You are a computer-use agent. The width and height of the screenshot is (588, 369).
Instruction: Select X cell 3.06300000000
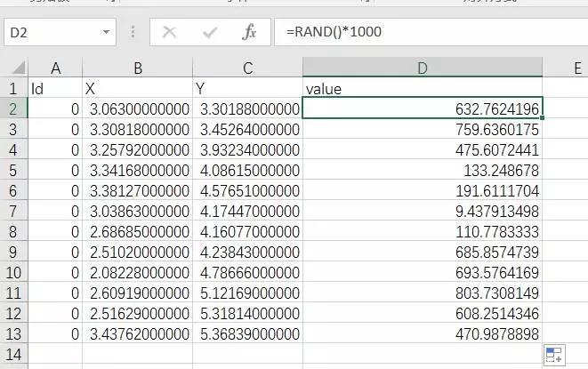(x=137, y=108)
